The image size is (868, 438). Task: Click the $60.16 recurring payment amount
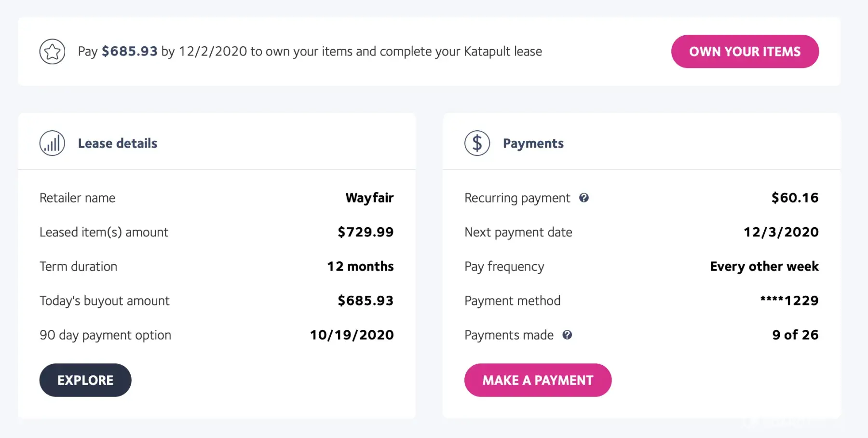[795, 198]
